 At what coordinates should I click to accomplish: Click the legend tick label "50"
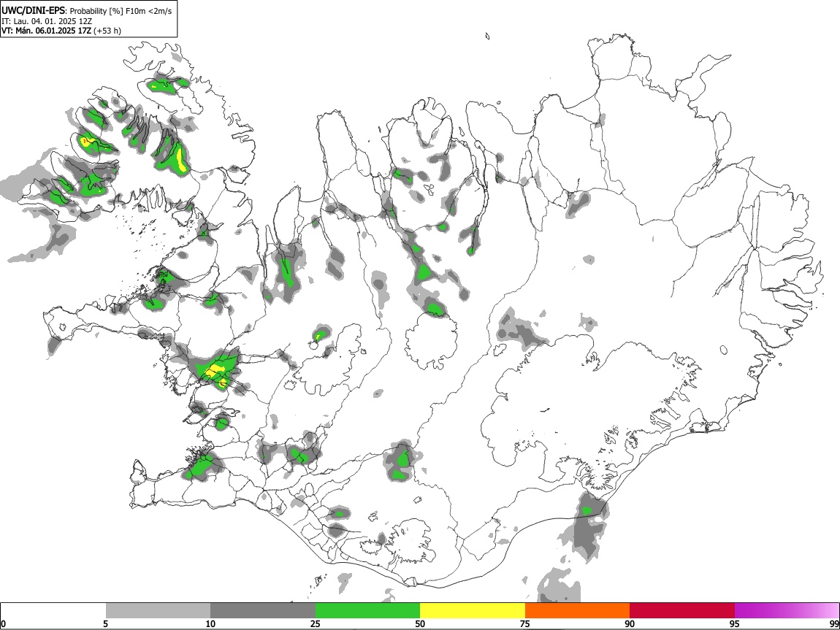coord(420,623)
